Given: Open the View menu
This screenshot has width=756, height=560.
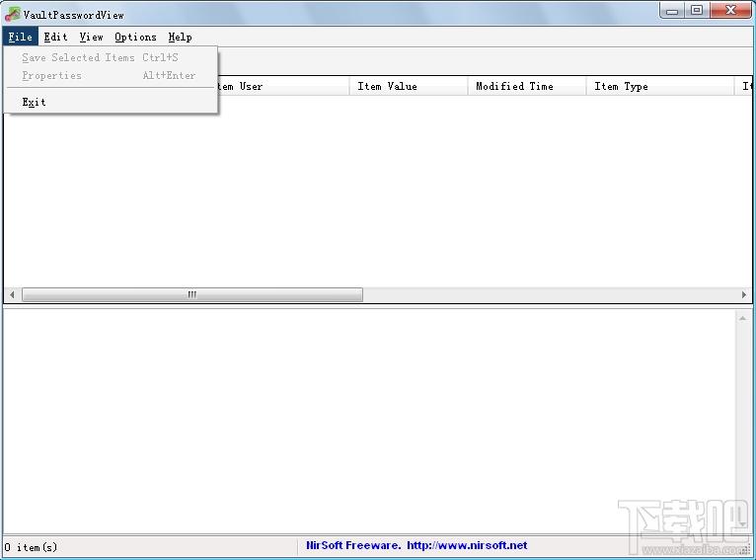Looking at the screenshot, I should tap(91, 38).
